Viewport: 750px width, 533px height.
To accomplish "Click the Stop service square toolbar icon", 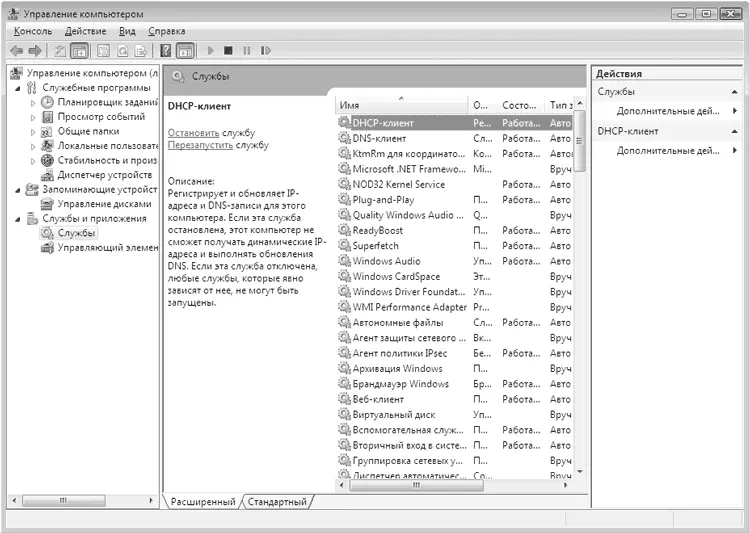I will pyautogui.click(x=228, y=50).
